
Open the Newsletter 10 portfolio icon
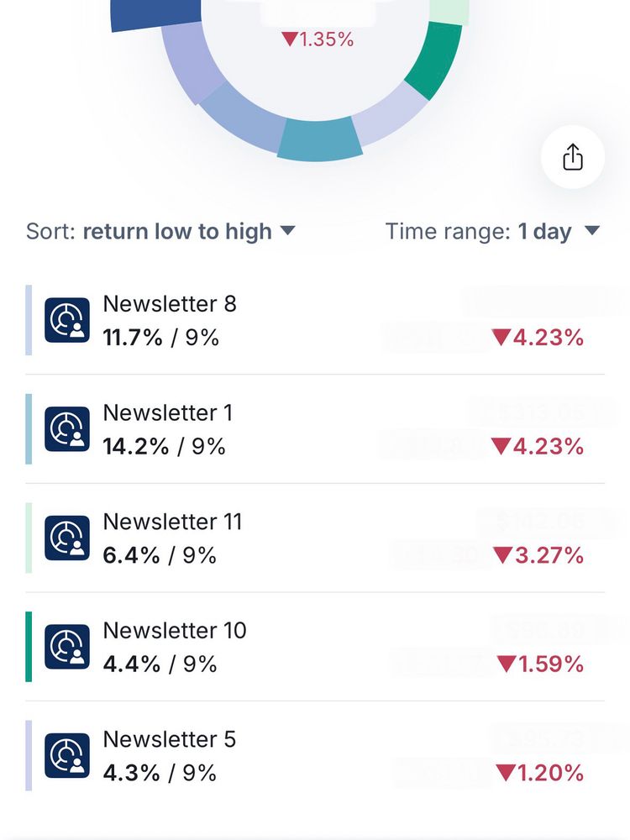coord(67,647)
